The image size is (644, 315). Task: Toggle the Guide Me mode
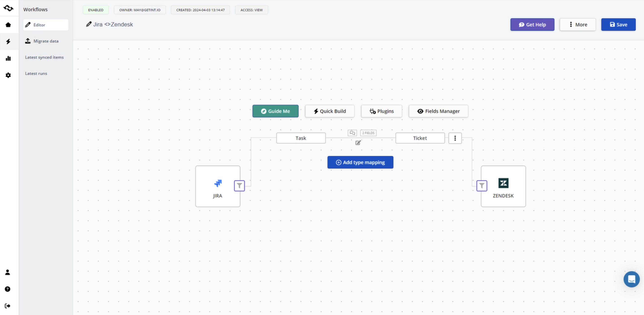[275, 111]
